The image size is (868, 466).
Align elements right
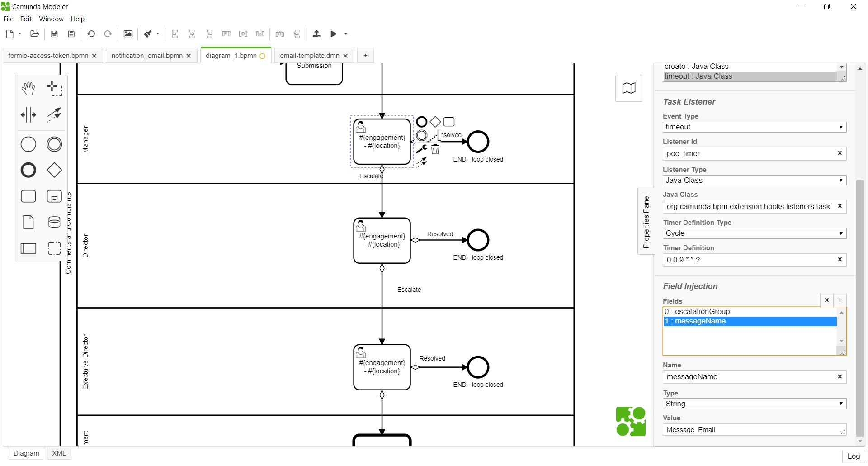209,34
